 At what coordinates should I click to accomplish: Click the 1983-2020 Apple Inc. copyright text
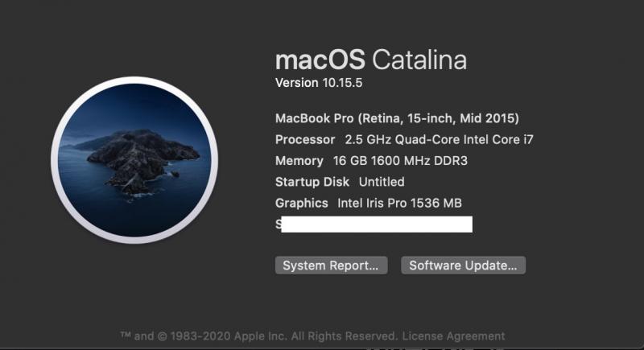(229, 336)
